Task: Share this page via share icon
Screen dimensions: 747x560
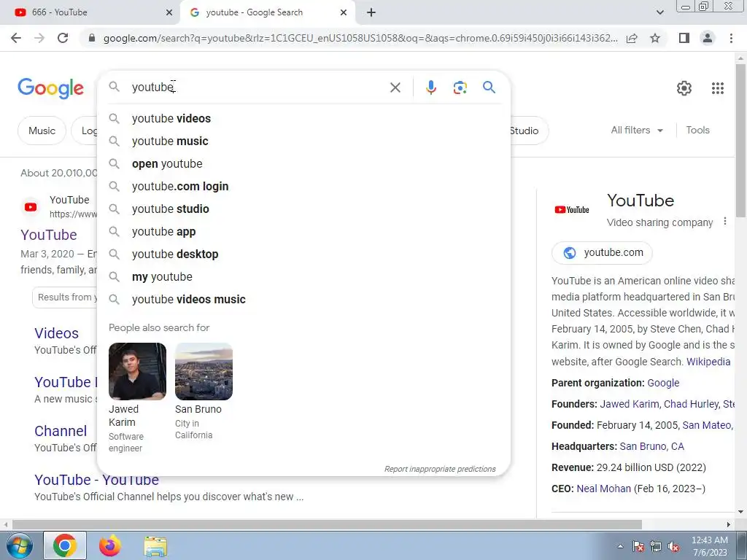Action: [632, 38]
